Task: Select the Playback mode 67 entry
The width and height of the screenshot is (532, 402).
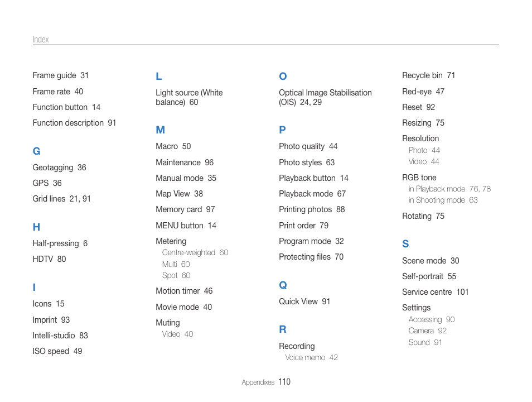Action: pyautogui.click(x=312, y=194)
